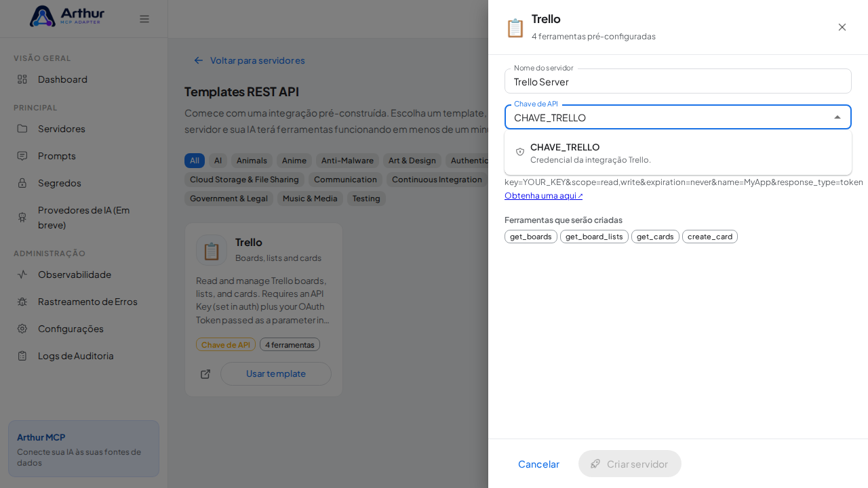Click the Dashboard grid icon
The width and height of the screenshot is (868, 488).
coord(22,79)
